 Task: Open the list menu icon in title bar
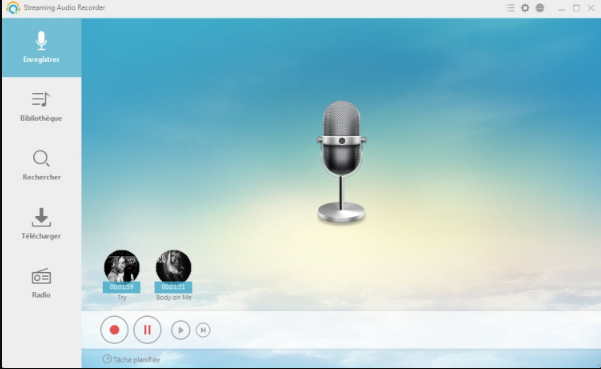pos(510,8)
